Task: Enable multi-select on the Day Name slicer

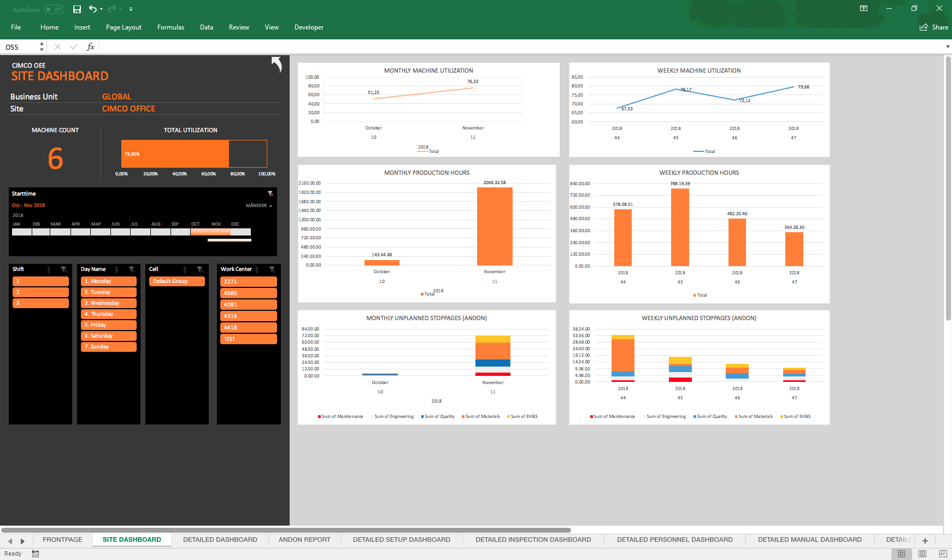Action: 116,269
